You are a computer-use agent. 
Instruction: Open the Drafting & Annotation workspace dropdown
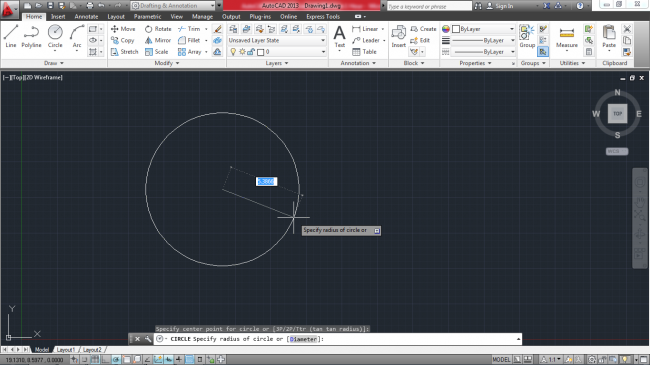point(173,6)
